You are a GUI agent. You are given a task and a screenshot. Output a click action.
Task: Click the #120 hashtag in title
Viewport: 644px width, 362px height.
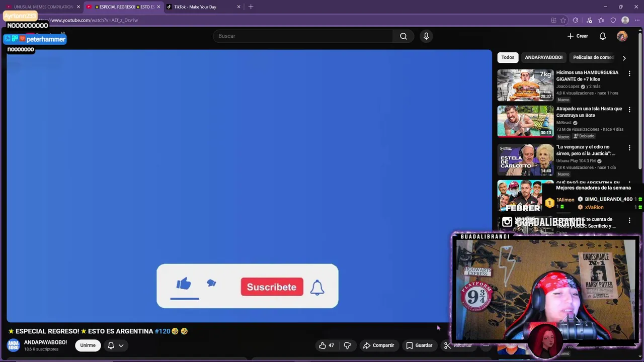coord(163,331)
